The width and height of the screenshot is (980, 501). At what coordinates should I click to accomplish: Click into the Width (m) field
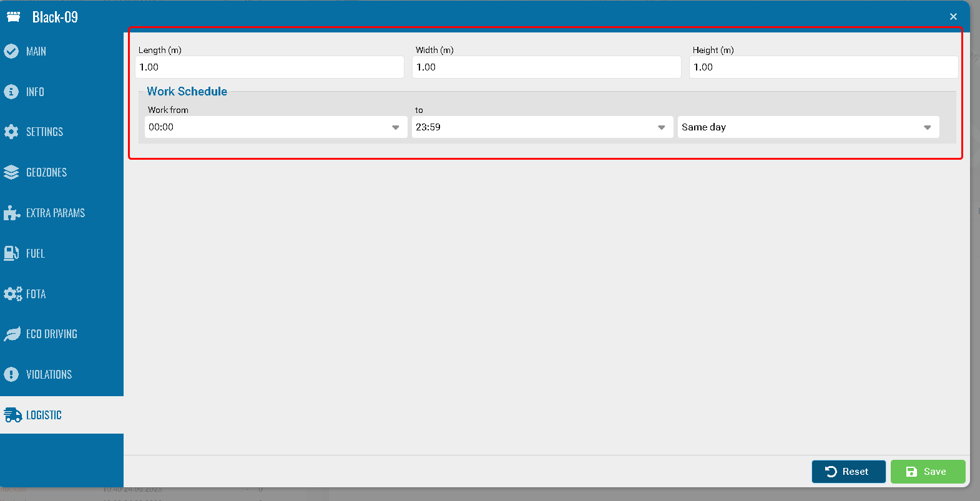pos(546,67)
